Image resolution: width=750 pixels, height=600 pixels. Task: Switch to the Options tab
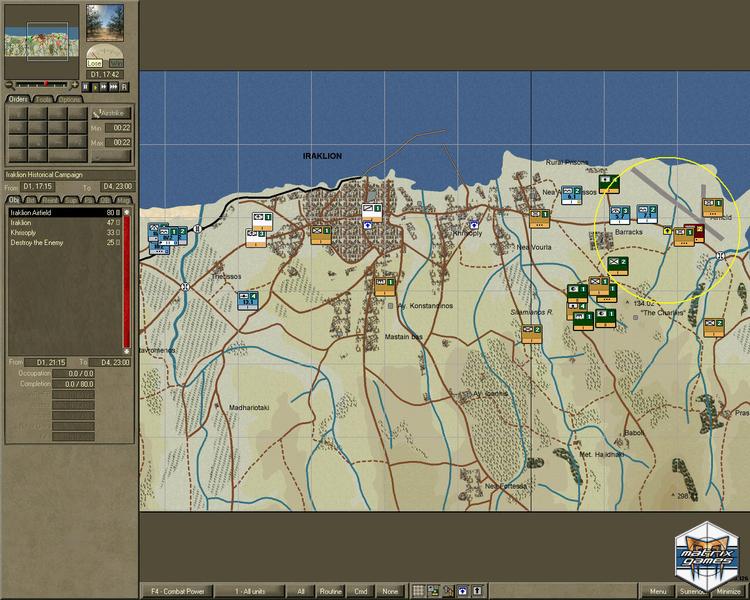(x=69, y=99)
